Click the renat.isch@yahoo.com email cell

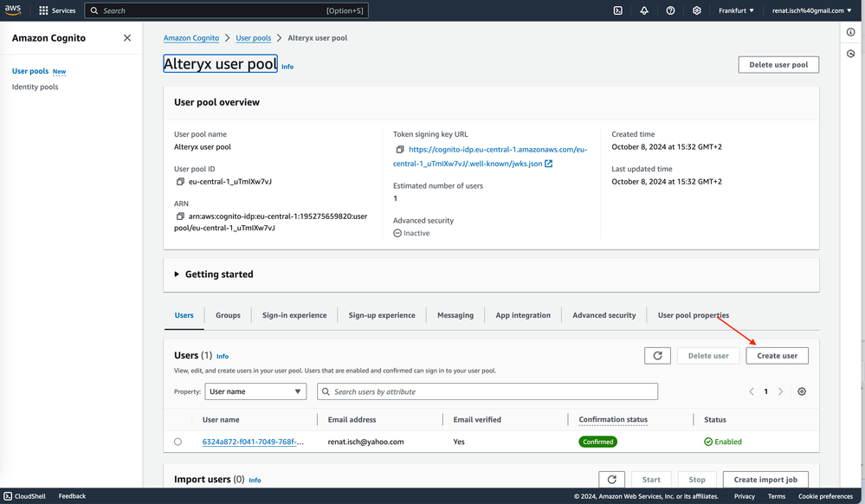click(365, 442)
